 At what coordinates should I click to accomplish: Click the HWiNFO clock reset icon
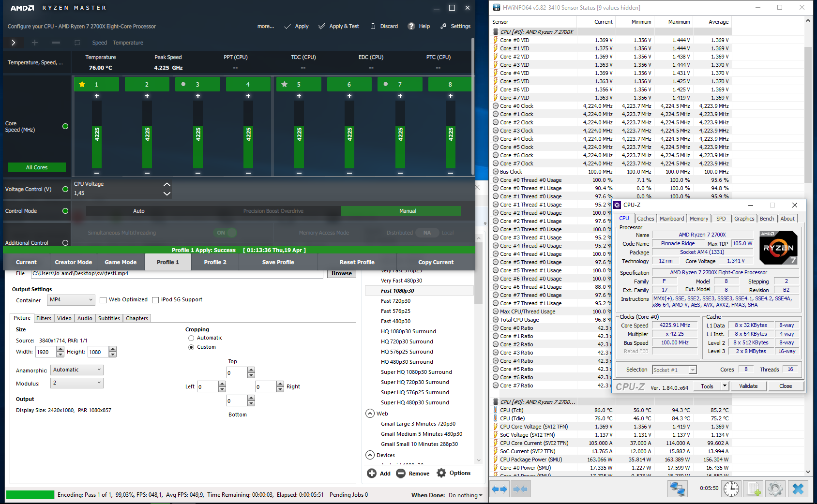point(731,489)
